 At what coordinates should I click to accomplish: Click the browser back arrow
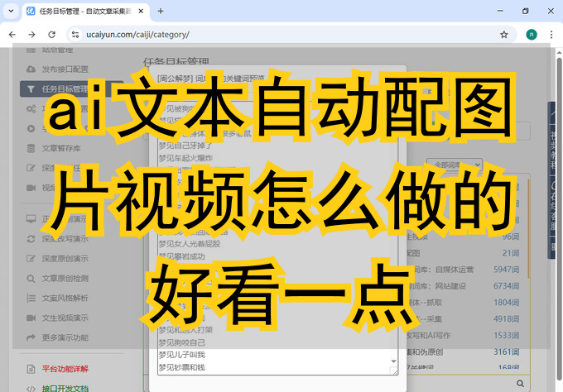[x=12, y=35]
